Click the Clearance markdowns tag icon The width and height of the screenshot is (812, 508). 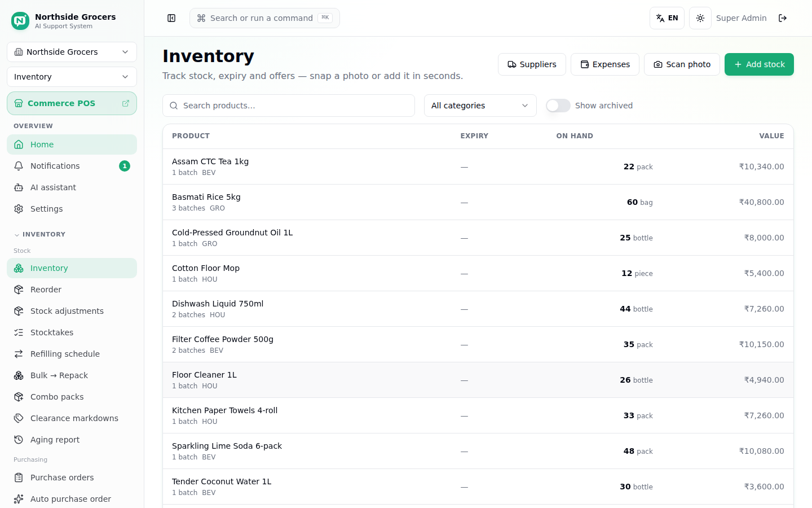(19, 418)
